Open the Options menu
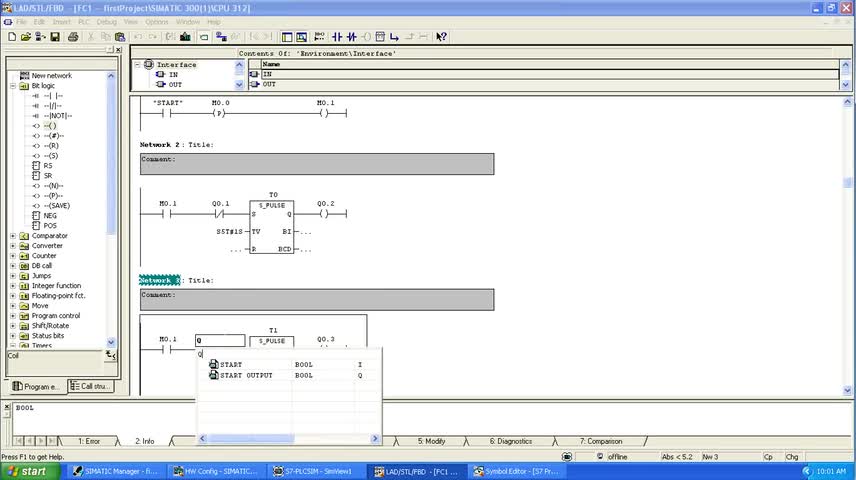 (x=157, y=22)
